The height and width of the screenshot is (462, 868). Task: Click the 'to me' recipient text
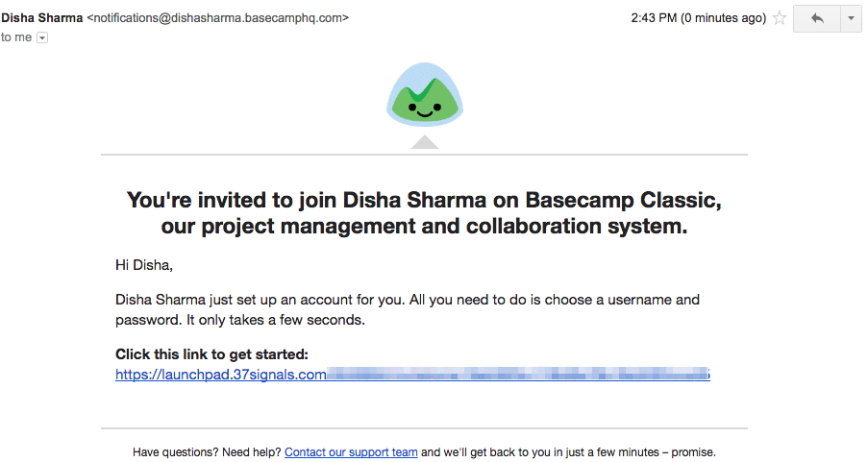coord(16,37)
